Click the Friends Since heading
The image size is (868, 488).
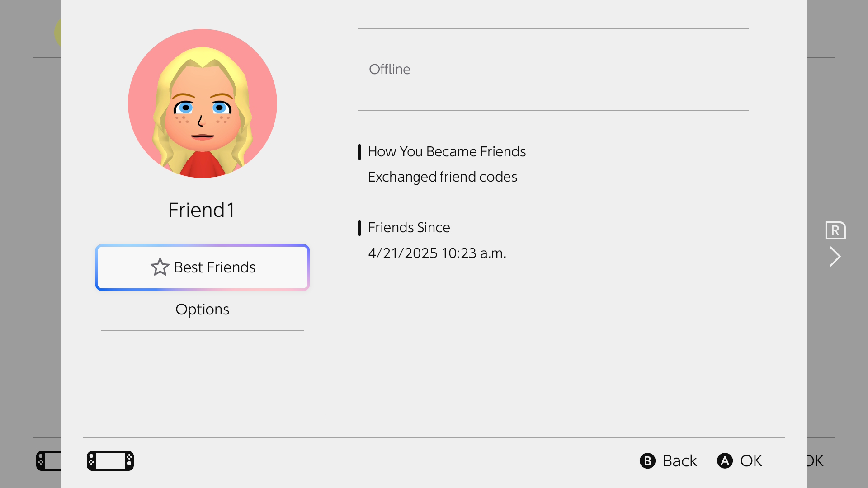[x=409, y=228]
